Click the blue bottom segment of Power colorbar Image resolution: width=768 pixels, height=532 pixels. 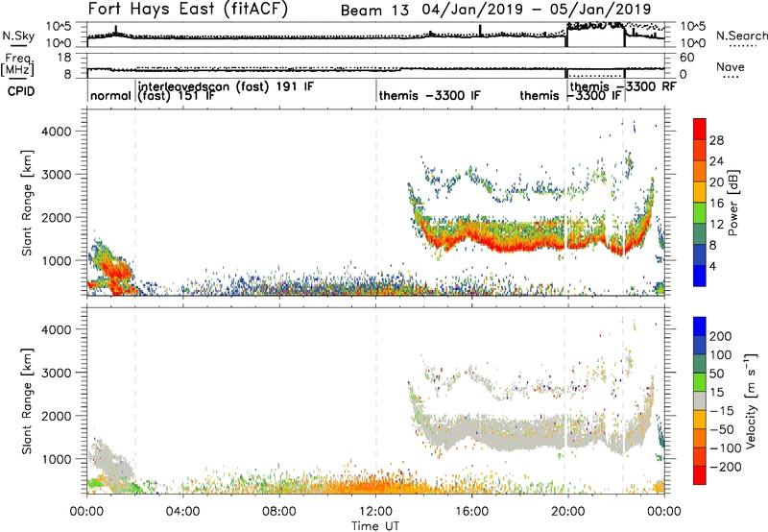tap(700, 276)
